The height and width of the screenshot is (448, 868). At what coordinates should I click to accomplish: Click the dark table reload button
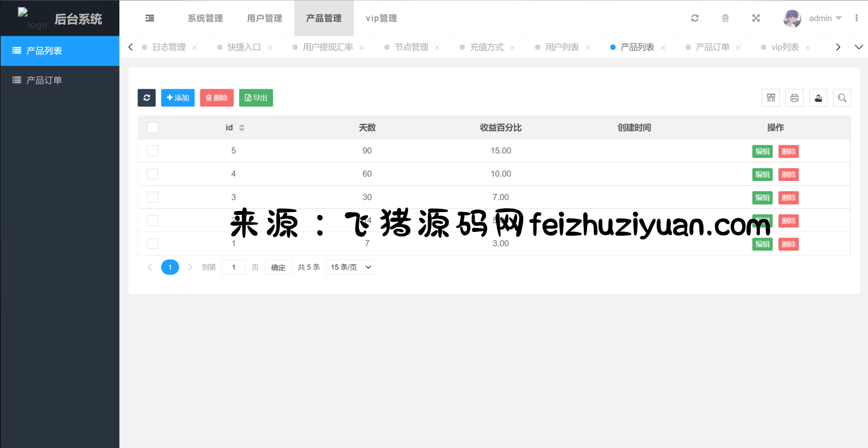(x=147, y=98)
